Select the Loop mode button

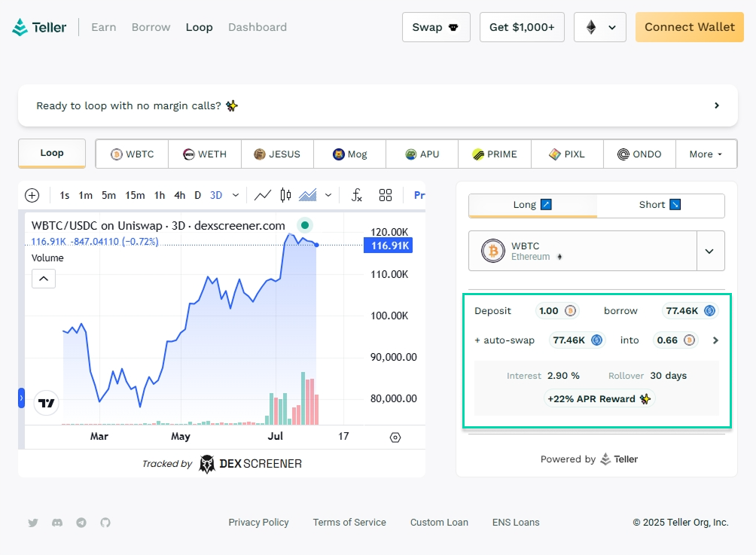(52, 154)
